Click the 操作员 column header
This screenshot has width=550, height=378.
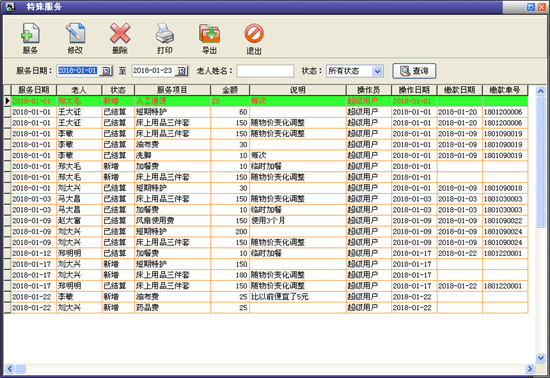tap(369, 90)
